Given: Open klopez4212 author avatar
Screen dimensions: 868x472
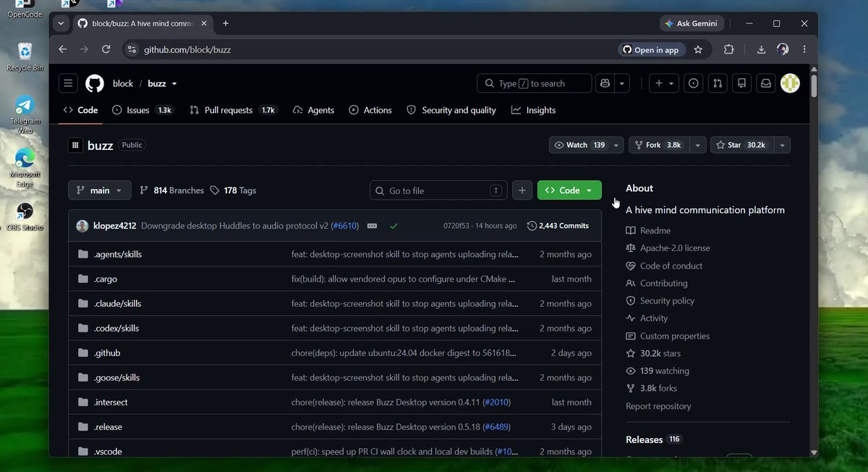Looking at the screenshot, I should pos(82,226).
